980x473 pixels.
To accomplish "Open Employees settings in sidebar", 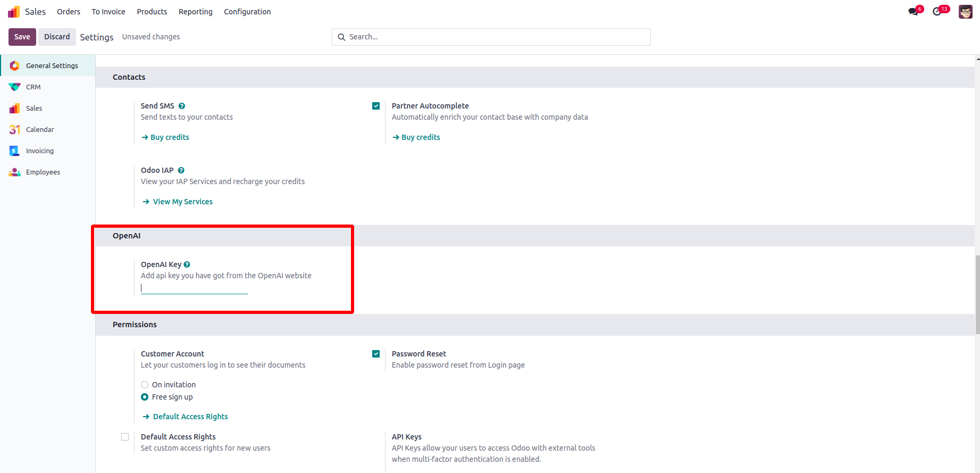I will pyautogui.click(x=43, y=172).
